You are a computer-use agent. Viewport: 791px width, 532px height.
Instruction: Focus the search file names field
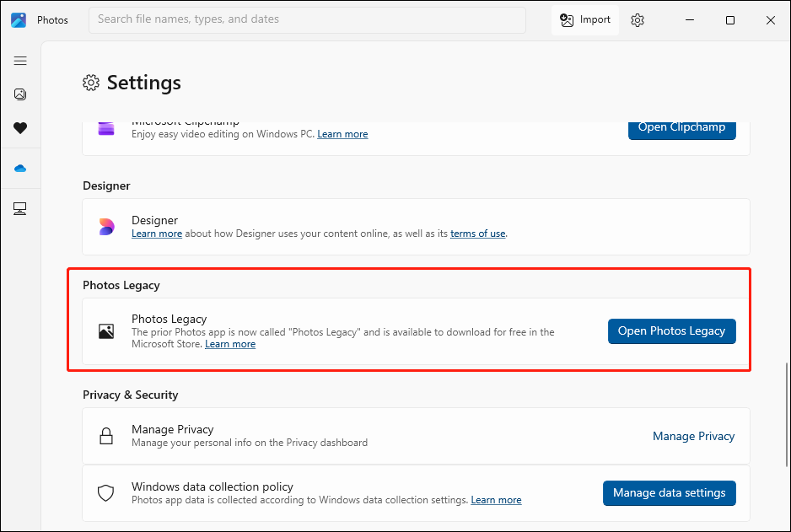coord(307,19)
